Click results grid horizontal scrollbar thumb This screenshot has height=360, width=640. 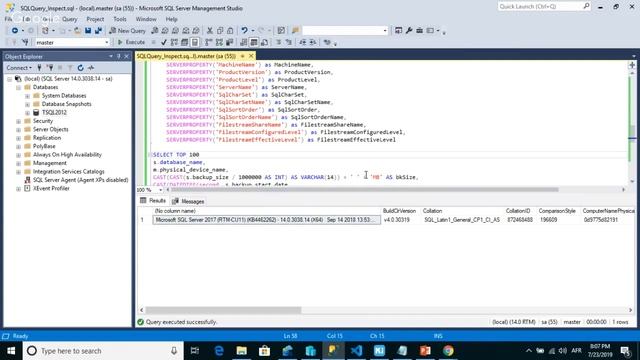point(223,310)
